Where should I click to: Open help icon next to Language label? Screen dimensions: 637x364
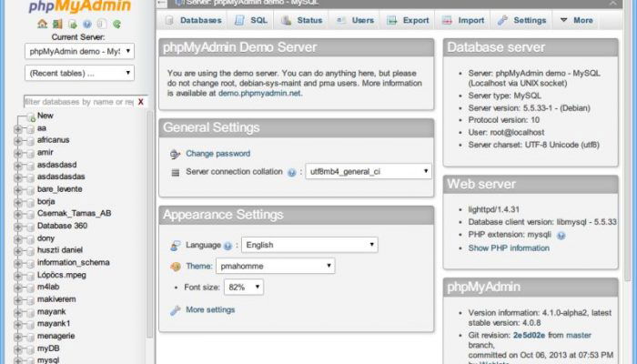(x=227, y=246)
